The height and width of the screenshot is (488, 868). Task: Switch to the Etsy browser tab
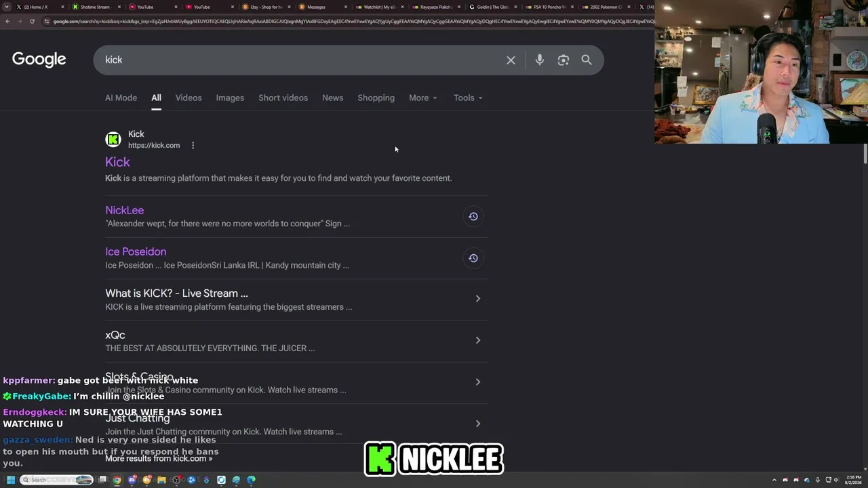266,7
